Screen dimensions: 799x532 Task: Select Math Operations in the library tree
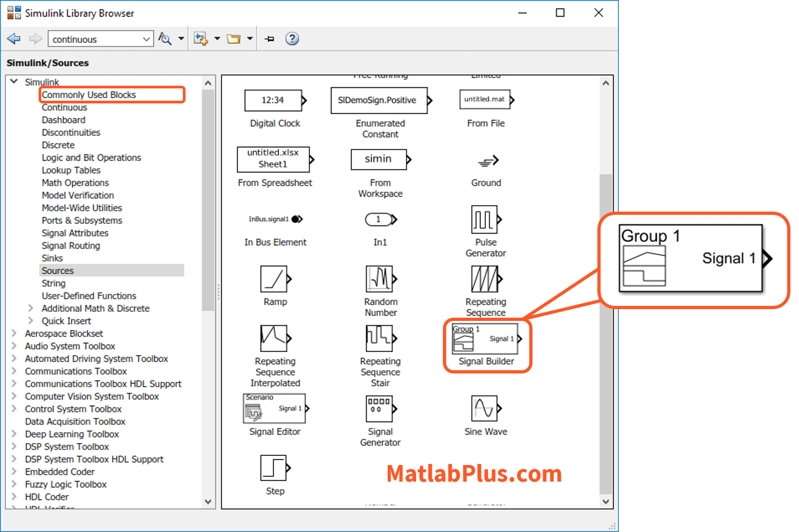(x=75, y=183)
